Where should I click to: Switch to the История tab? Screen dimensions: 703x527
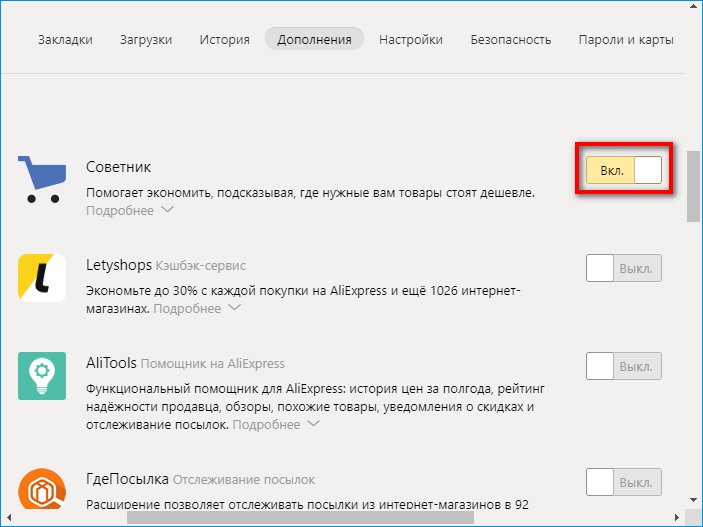pyautogui.click(x=225, y=39)
